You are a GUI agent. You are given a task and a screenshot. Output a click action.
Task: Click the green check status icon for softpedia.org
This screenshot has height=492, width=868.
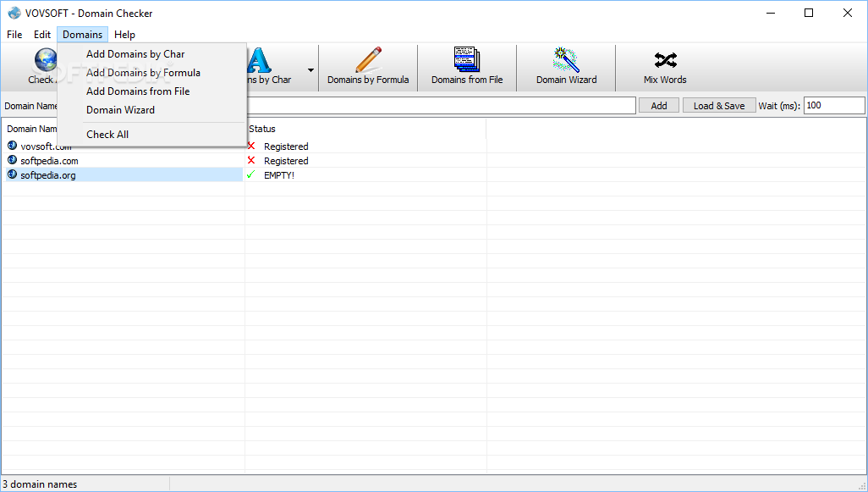[x=250, y=174]
